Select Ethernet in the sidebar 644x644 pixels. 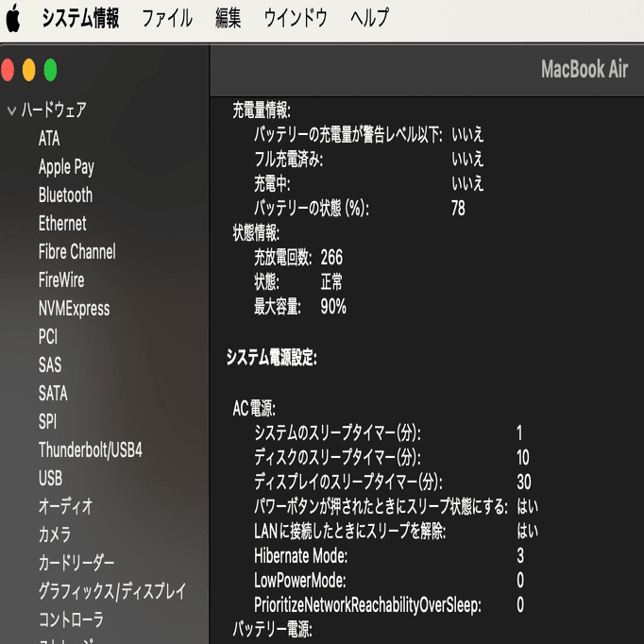tap(62, 224)
